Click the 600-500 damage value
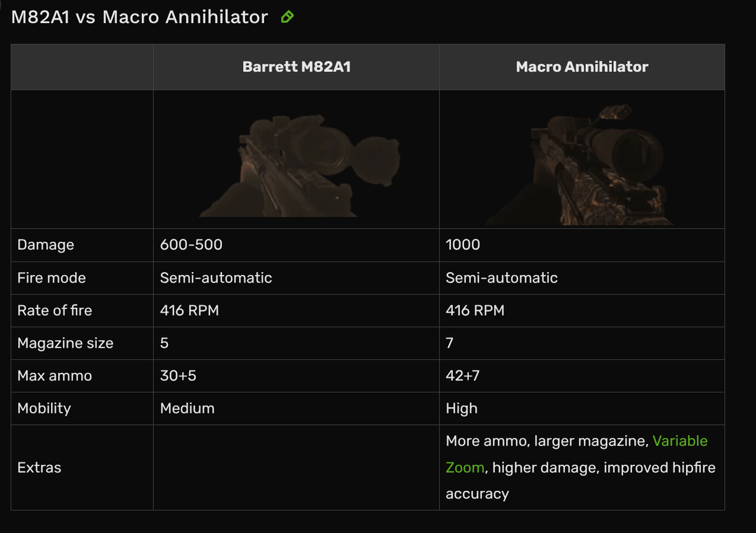Screen dimensions: 756x533 (x=191, y=245)
